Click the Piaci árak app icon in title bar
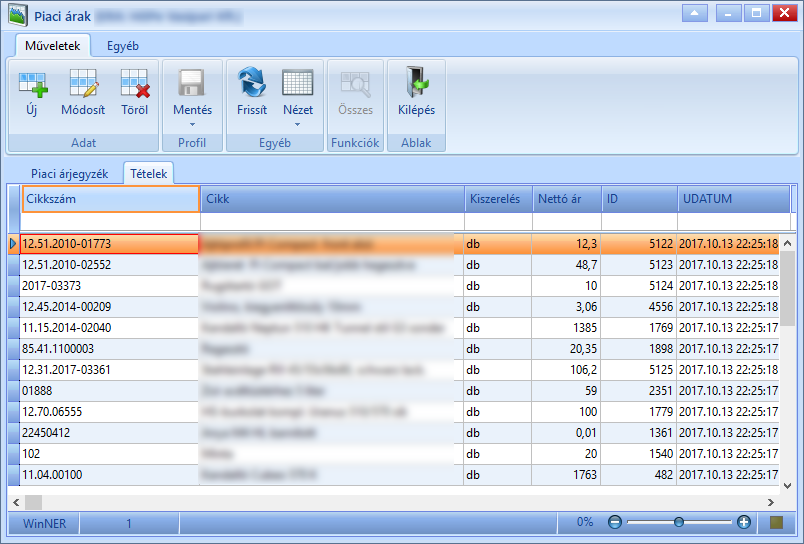The image size is (804, 544). pos(18,16)
